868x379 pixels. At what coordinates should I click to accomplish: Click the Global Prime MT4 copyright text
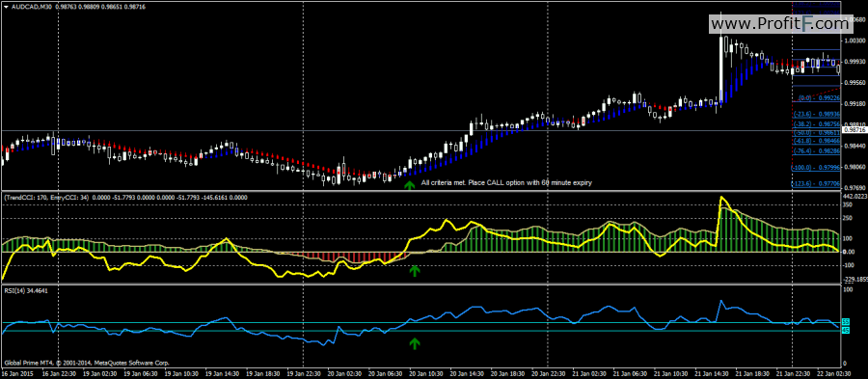[86, 363]
